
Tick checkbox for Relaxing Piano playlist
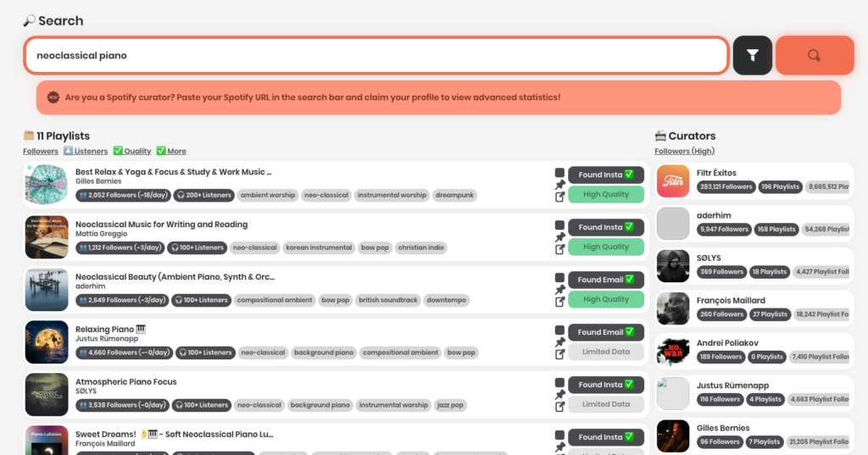559,330
